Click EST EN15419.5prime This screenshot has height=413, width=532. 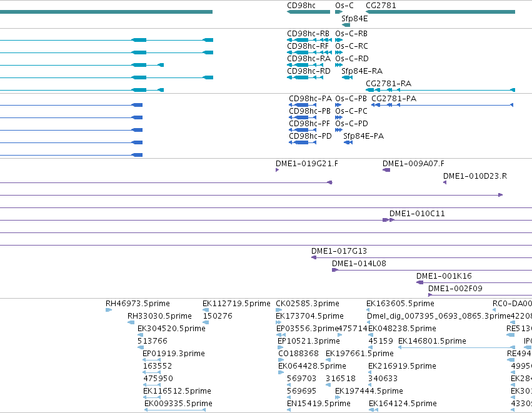pos(319,404)
